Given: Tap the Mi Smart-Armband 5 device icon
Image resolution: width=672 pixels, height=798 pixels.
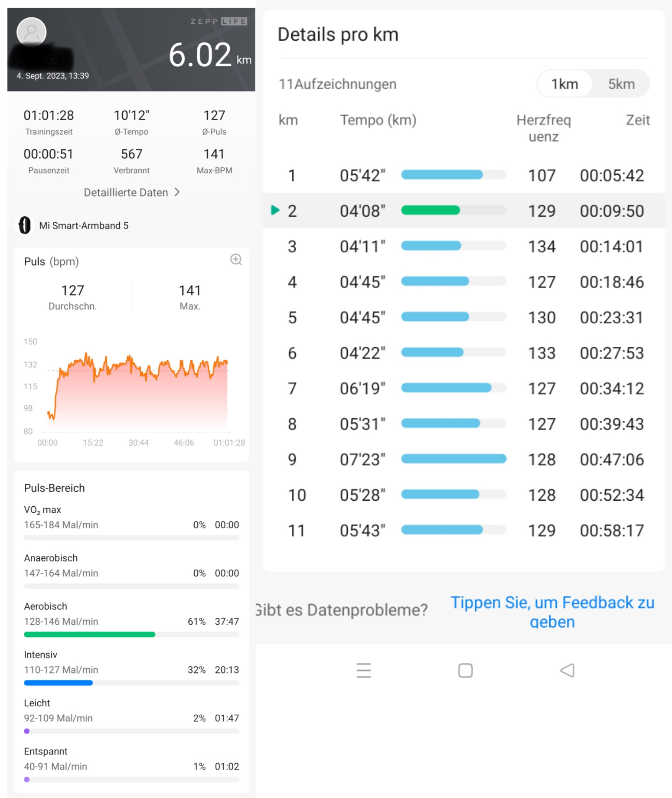Looking at the screenshot, I should (x=25, y=225).
